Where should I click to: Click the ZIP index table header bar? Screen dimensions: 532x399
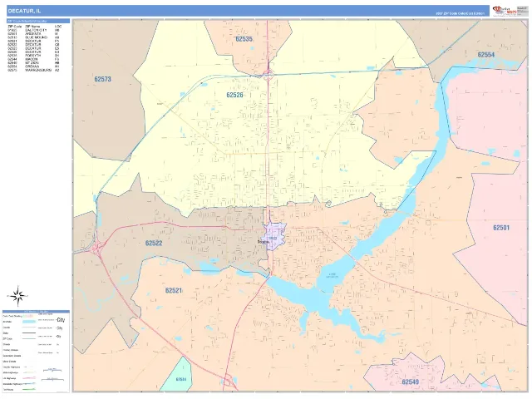[x=38, y=21]
